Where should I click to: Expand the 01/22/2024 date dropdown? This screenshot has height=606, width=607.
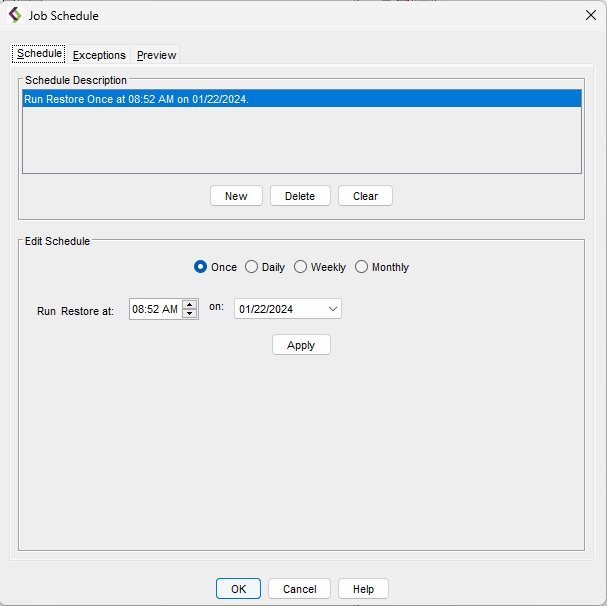point(333,309)
